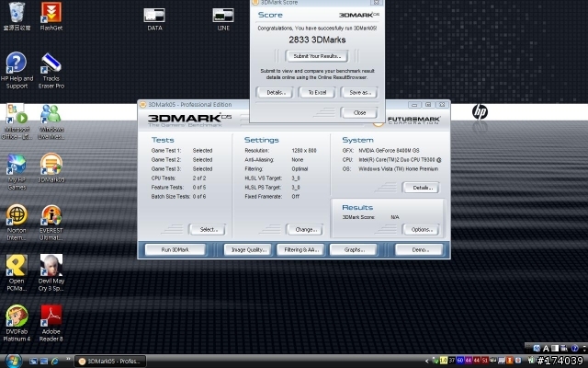Click NVIDIA GeForce 8400M GS text
This screenshot has width=588, height=368.
pos(389,151)
